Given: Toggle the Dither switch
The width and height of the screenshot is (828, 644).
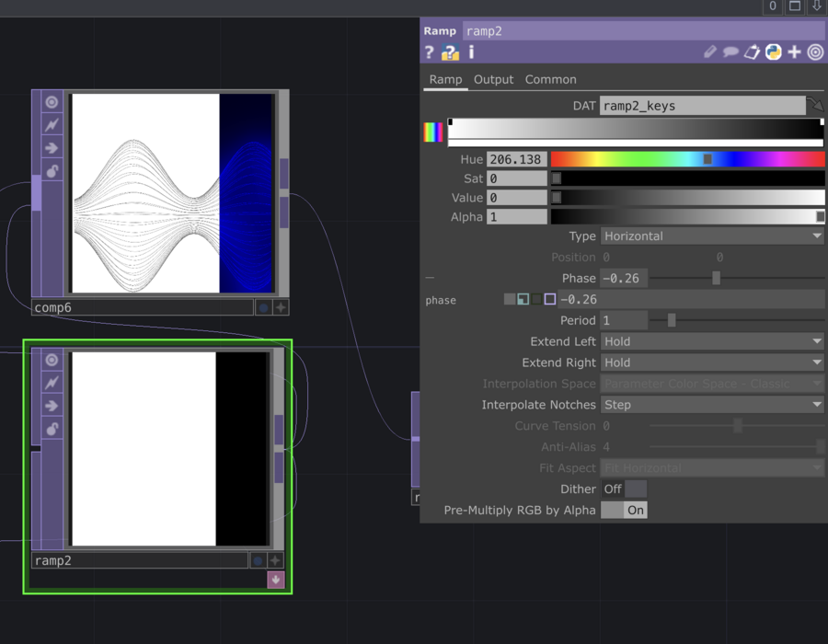Looking at the screenshot, I should pos(624,489).
